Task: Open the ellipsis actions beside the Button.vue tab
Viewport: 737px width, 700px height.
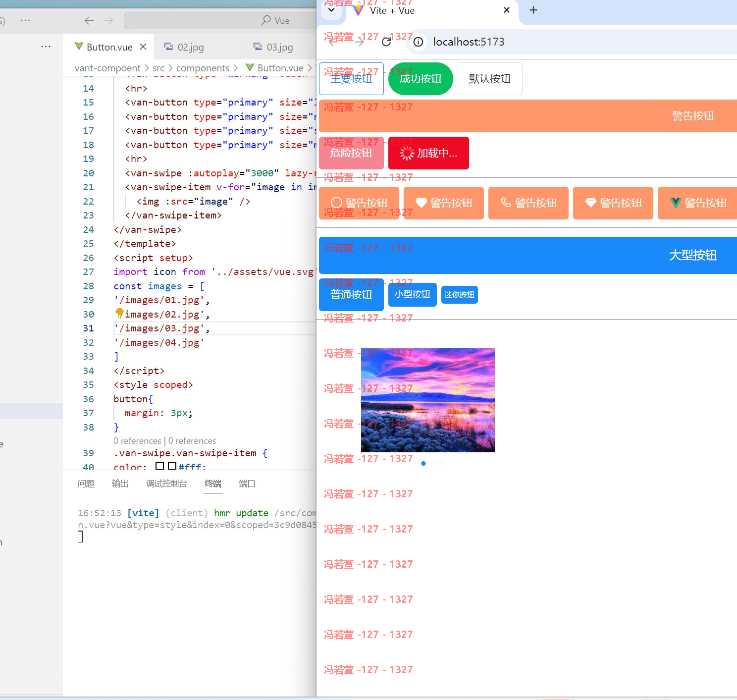Action: click(x=46, y=47)
